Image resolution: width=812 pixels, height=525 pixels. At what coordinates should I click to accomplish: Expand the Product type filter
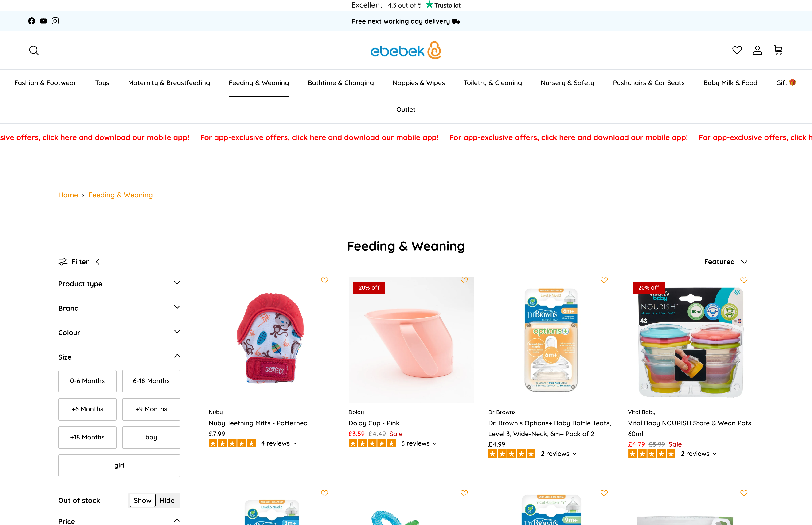pyautogui.click(x=119, y=284)
